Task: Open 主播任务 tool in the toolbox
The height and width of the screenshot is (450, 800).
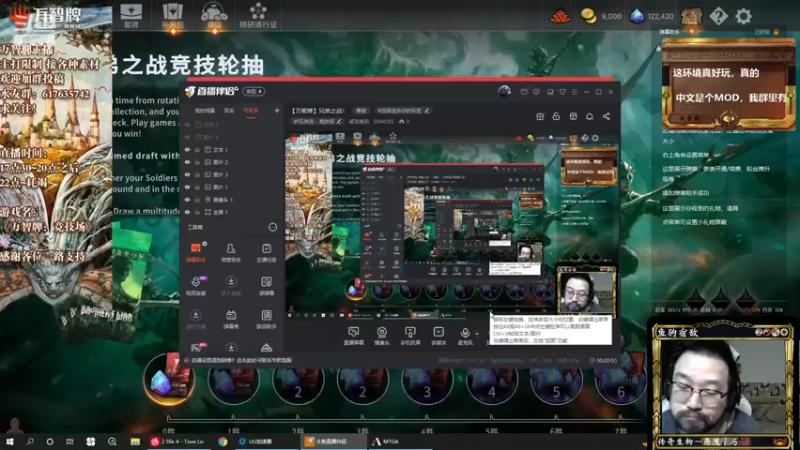Action: point(266,253)
